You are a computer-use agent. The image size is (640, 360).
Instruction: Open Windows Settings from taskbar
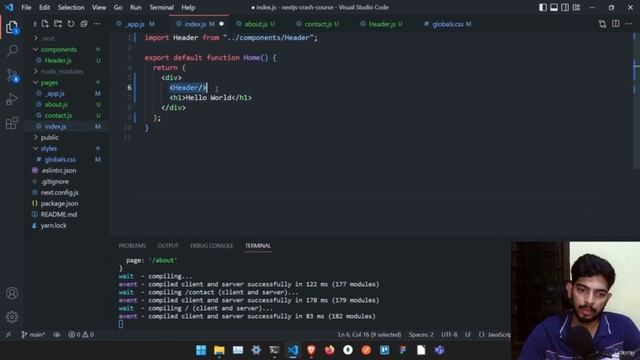(x=256, y=350)
